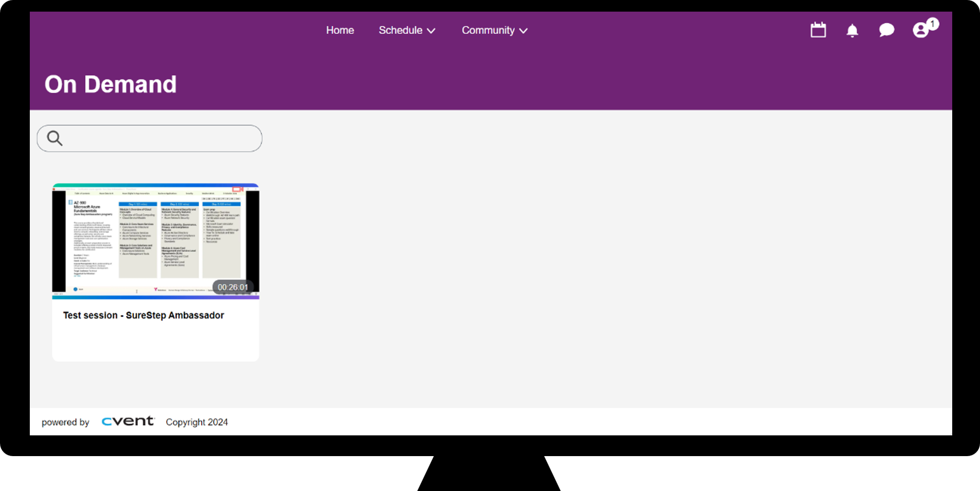
Task: Focus the On Demand search field
Action: [150, 139]
